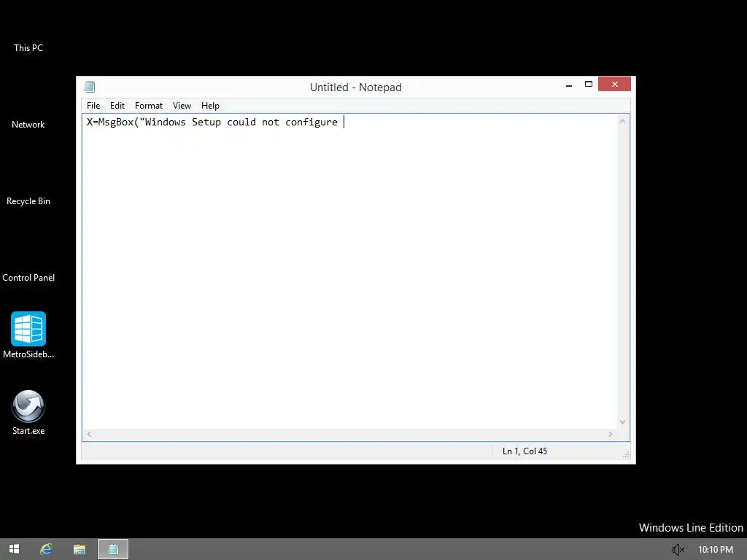Open the Format menu

(149, 106)
